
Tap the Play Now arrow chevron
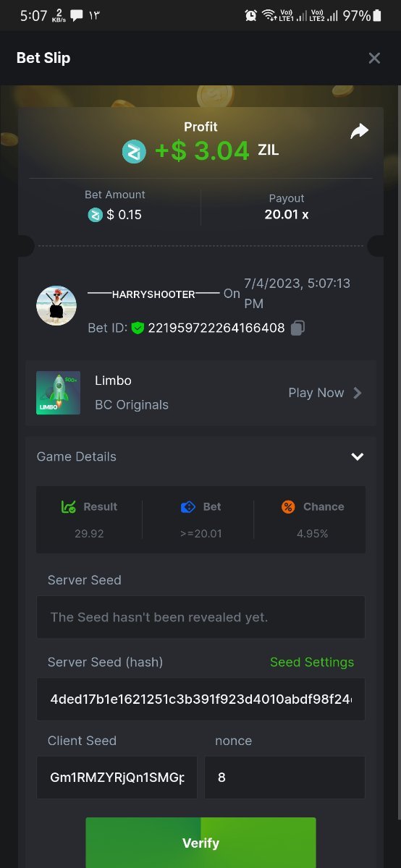point(357,393)
